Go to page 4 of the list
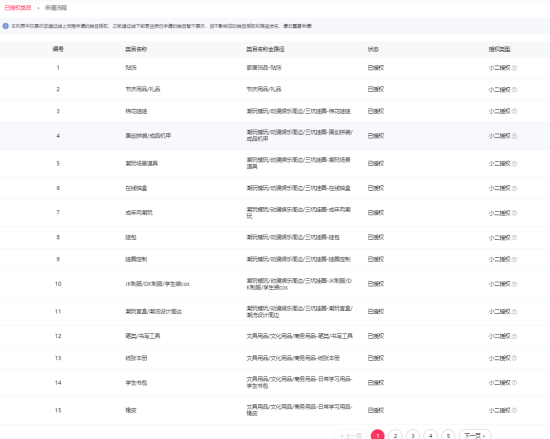 point(430,435)
